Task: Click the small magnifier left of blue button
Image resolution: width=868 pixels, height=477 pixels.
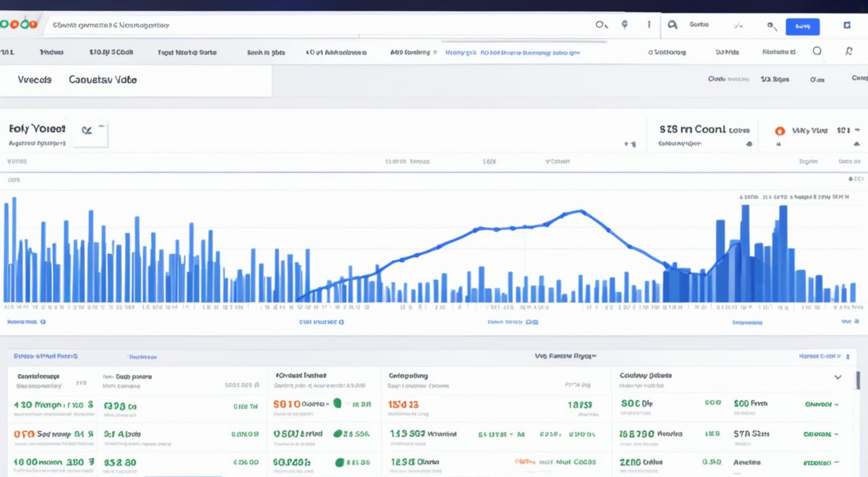Action: [771, 26]
